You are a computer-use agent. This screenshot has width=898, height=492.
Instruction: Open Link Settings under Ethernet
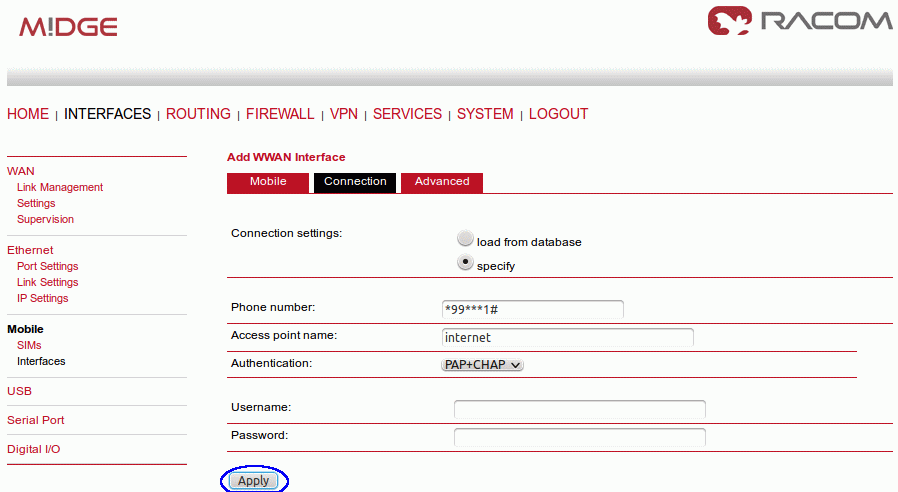pyautogui.click(x=48, y=282)
